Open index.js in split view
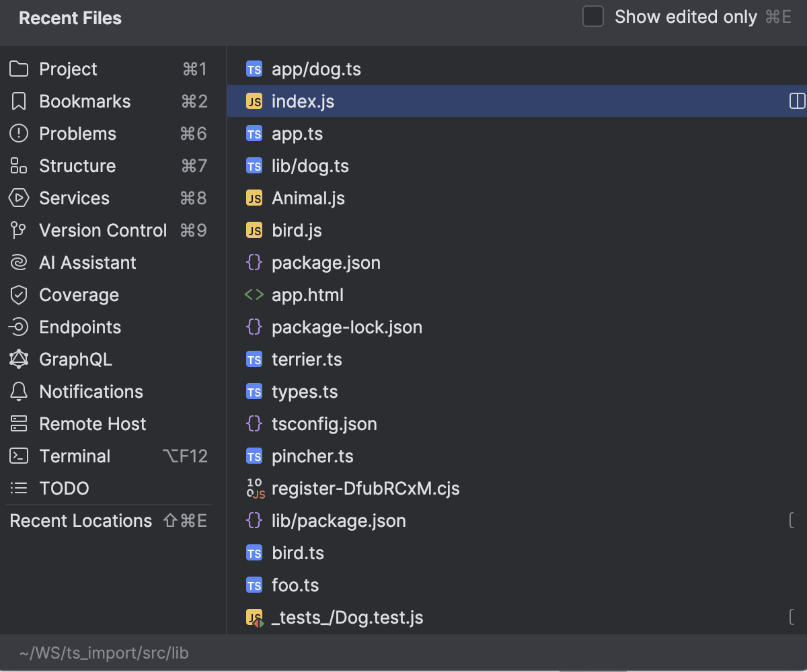Screen dimensions: 807x672 point(798,101)
